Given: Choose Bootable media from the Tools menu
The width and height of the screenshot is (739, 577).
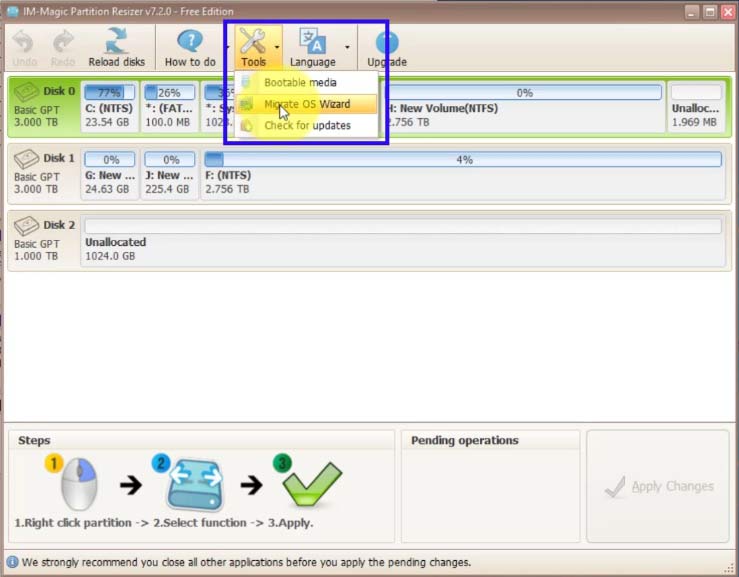Looking at the screenshot, I should point(306,82).
